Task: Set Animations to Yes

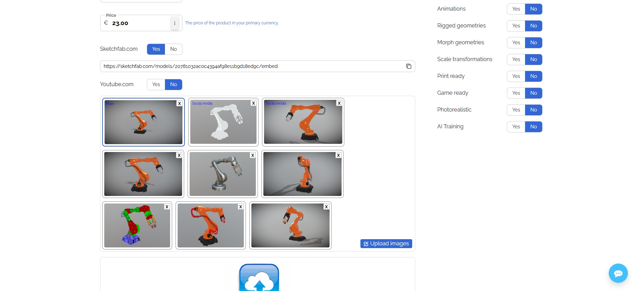Action: coord(516,9)
